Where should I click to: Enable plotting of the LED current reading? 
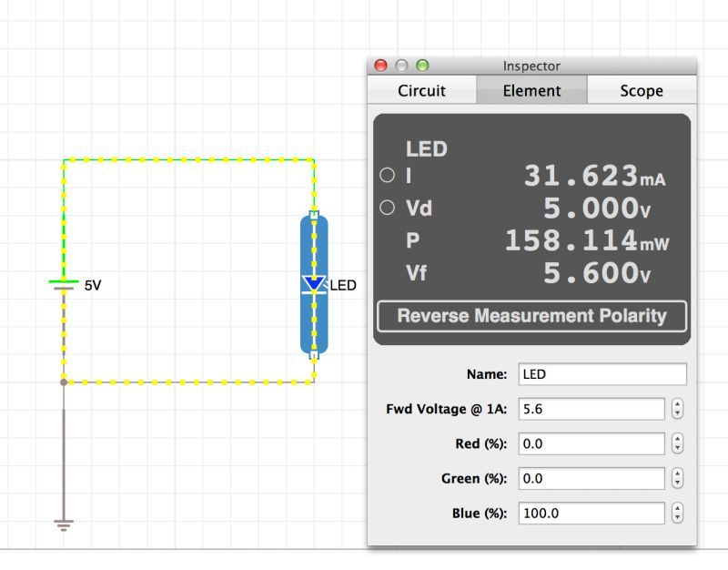click(x=388, y=176)
